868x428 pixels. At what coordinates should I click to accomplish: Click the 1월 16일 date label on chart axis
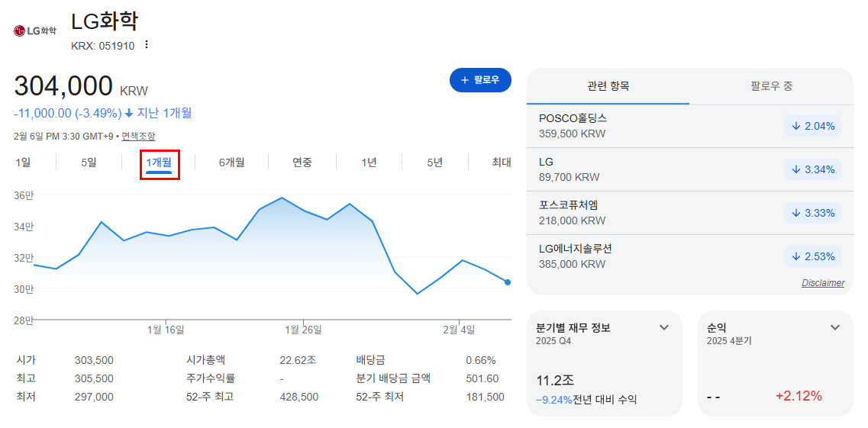pyautogui.click(x=166, y=330)
